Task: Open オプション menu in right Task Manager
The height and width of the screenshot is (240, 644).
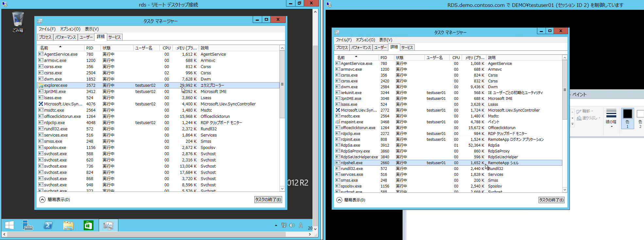Action: pyautogui.click(x=365, y=40)
